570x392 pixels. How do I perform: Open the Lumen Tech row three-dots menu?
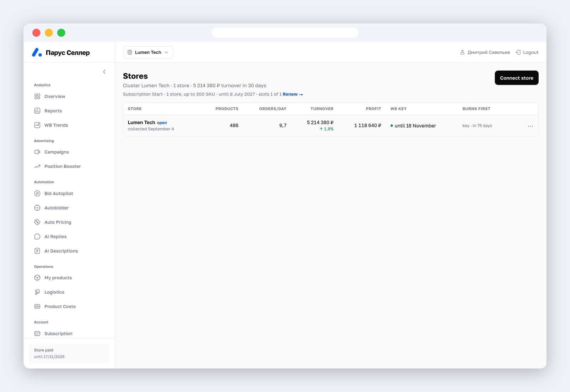[x=530, y=126]
